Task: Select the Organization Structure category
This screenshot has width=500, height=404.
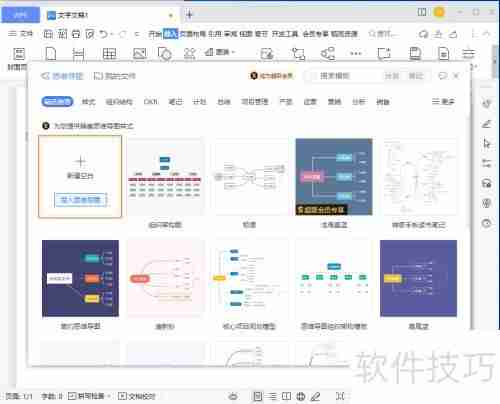Action: [119, 101]
